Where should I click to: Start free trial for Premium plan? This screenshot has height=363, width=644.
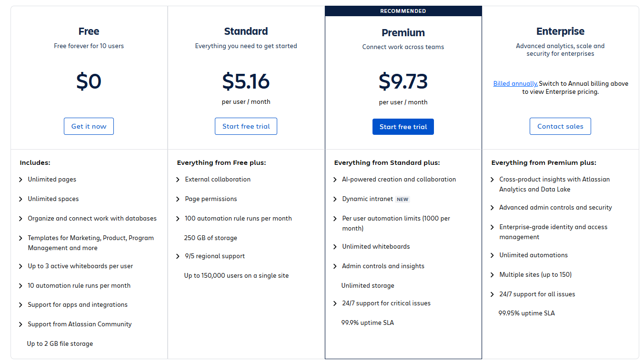tap(403, 127)
